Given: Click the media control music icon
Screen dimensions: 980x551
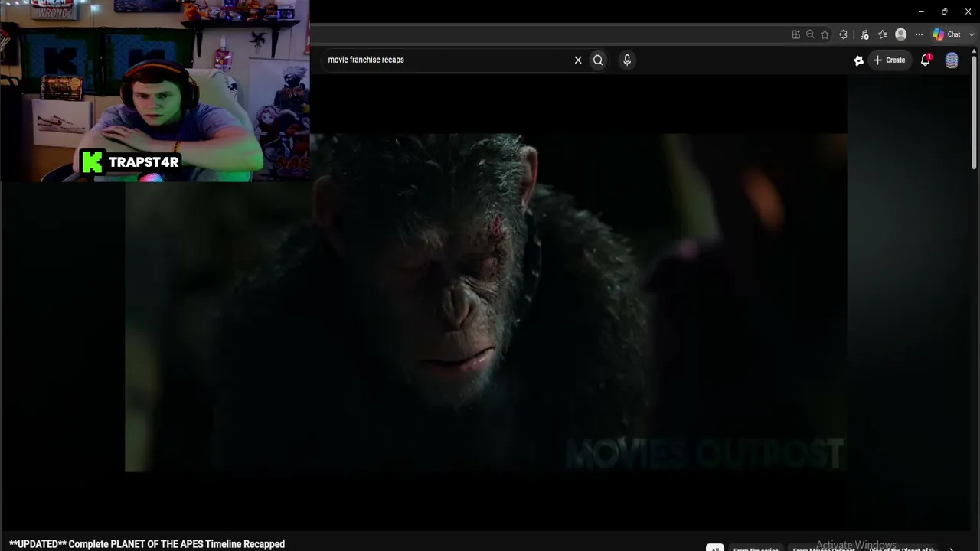Looking at the screenshot, I should pyautogui.click(x=864, y=34).
